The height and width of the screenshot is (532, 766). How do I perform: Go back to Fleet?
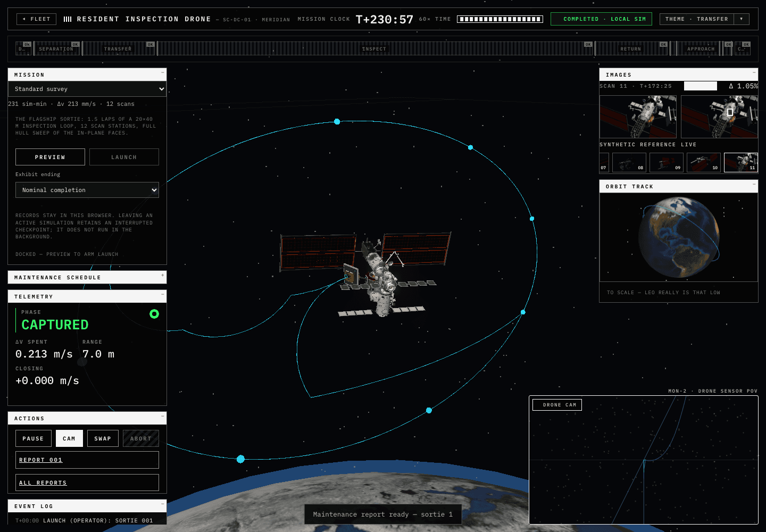tap(37, 19)
